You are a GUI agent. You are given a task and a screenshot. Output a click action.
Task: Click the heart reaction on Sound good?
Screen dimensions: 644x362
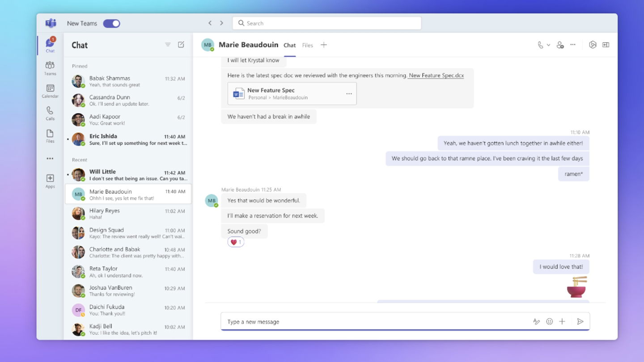coord(236,242)
